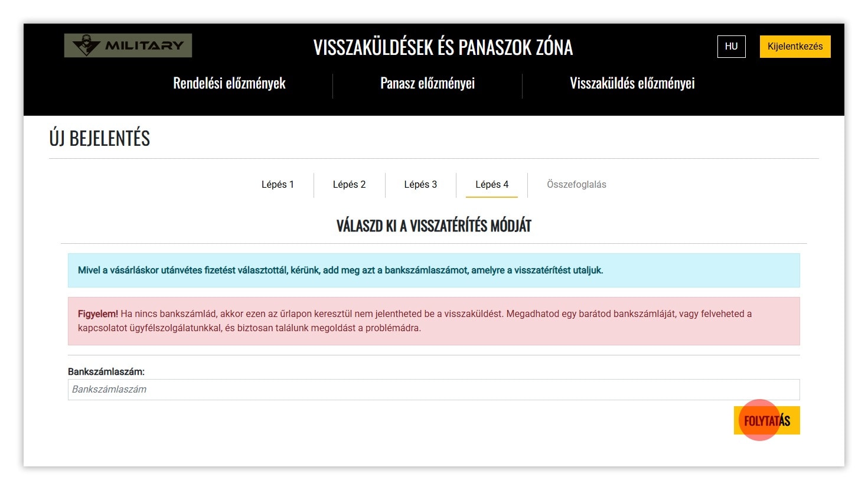Open the HU language selector
The width and height of the screenshot is (868, 490).
coord(731,47)
